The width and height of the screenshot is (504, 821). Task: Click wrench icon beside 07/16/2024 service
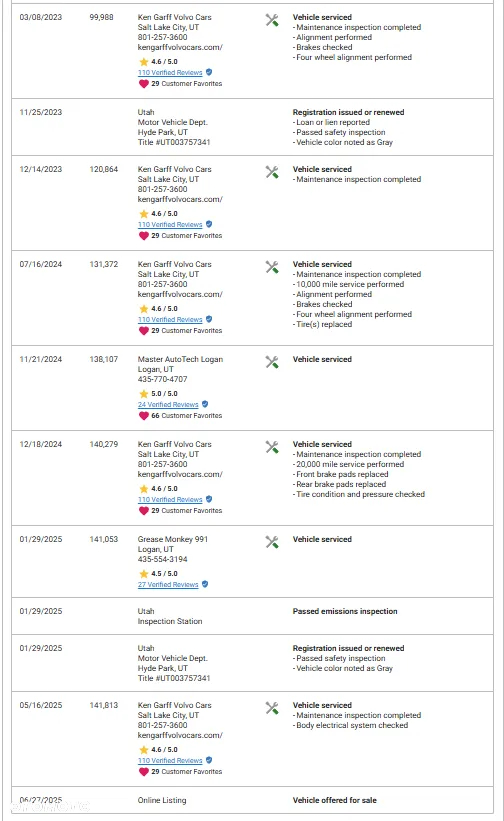272,267
